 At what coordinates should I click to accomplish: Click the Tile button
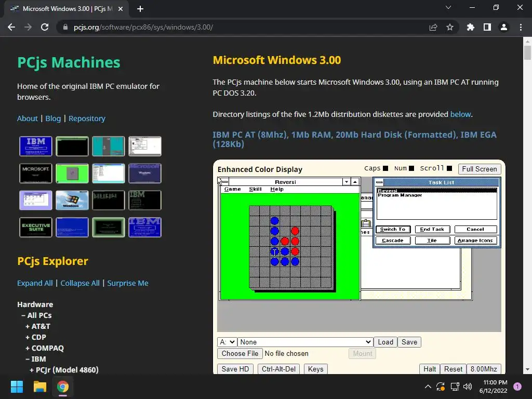click(432, 241)
